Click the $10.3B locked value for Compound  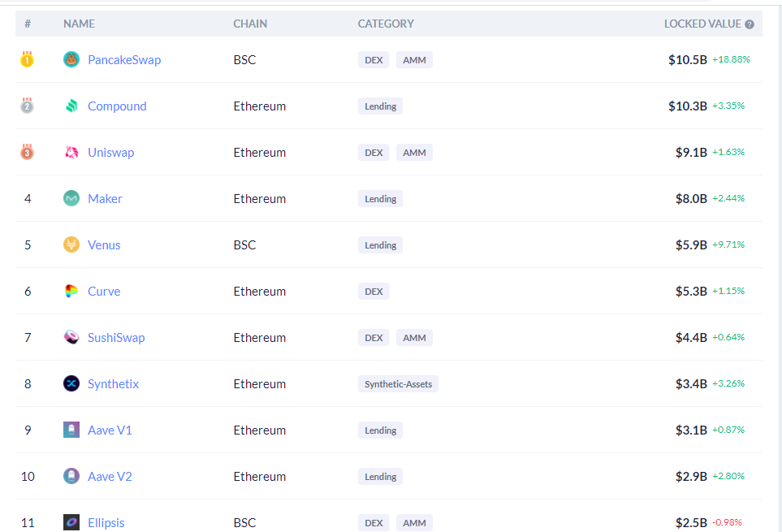tap(688, 106)
